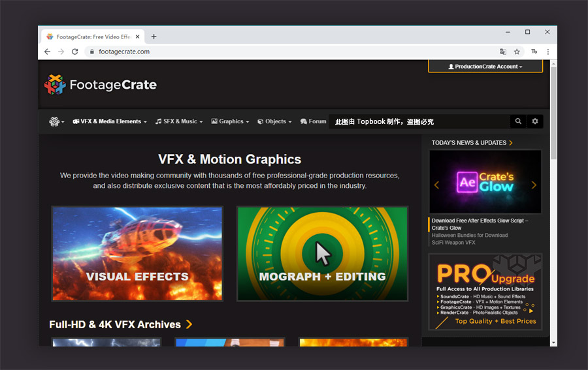Open a new tab with plus button

pyautogui.click(x=154, y=37)
